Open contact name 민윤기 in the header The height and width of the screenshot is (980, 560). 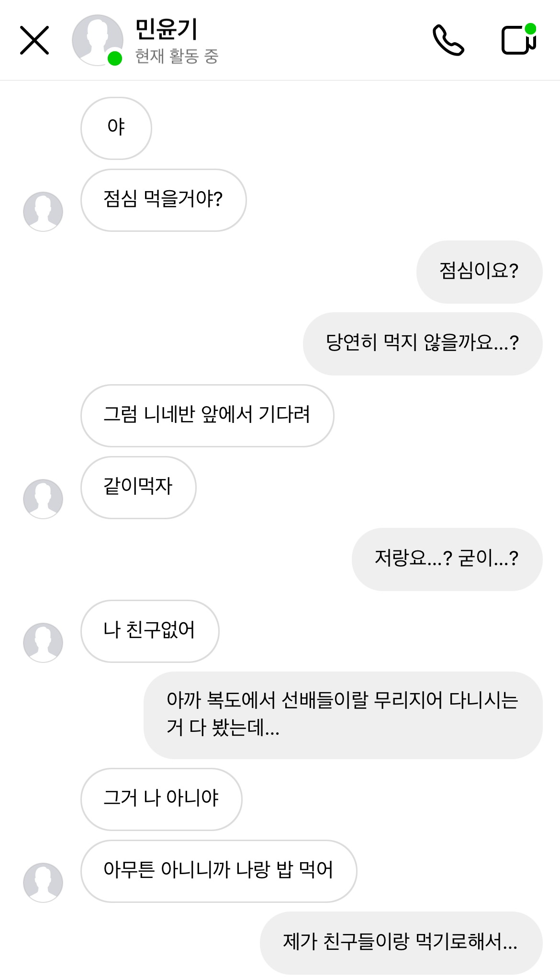(x=166, y=29)
